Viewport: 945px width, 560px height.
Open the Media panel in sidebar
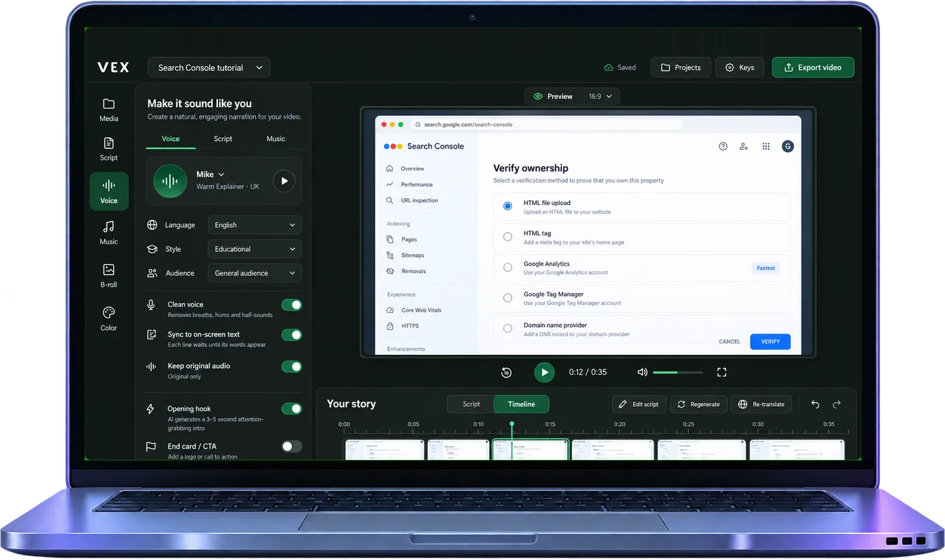(x=109, y=110)
